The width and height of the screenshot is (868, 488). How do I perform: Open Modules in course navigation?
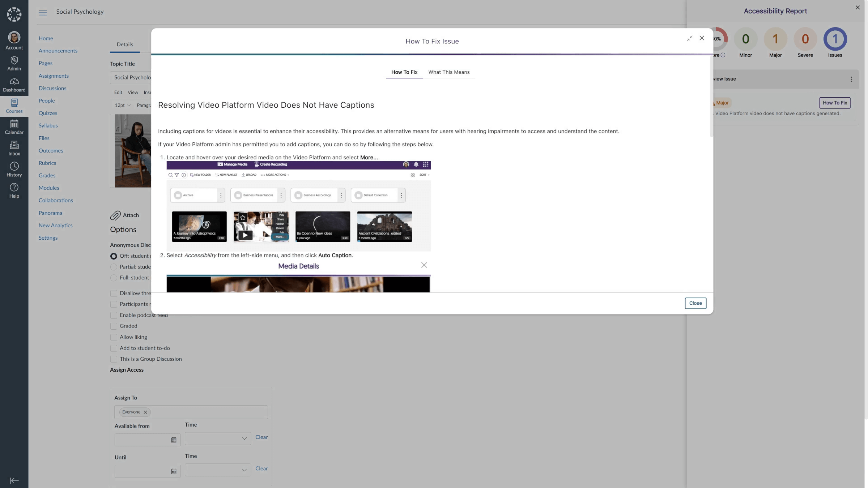pyautogui.click(x=49, y=188)
